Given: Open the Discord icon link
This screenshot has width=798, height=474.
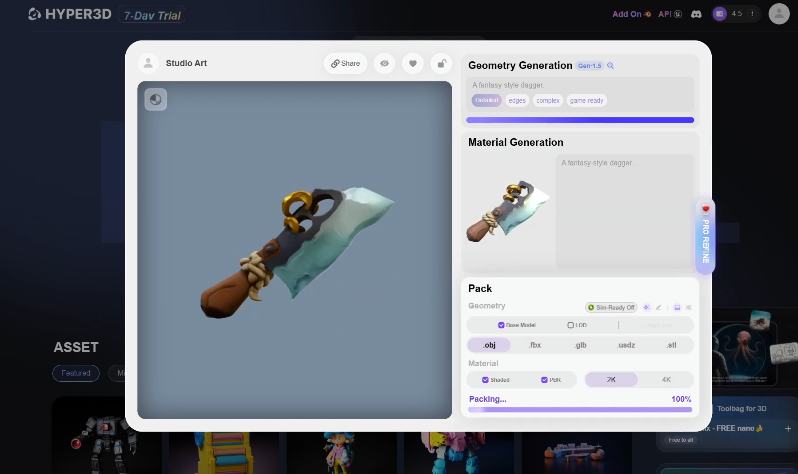Looking at the screenshot, I should coord(696,14).
